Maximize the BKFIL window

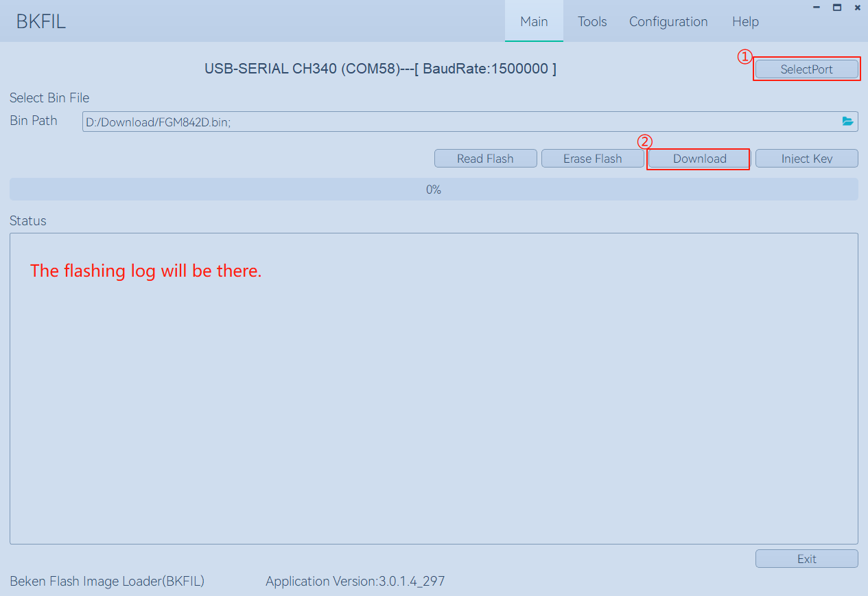[x=837, y=7]
